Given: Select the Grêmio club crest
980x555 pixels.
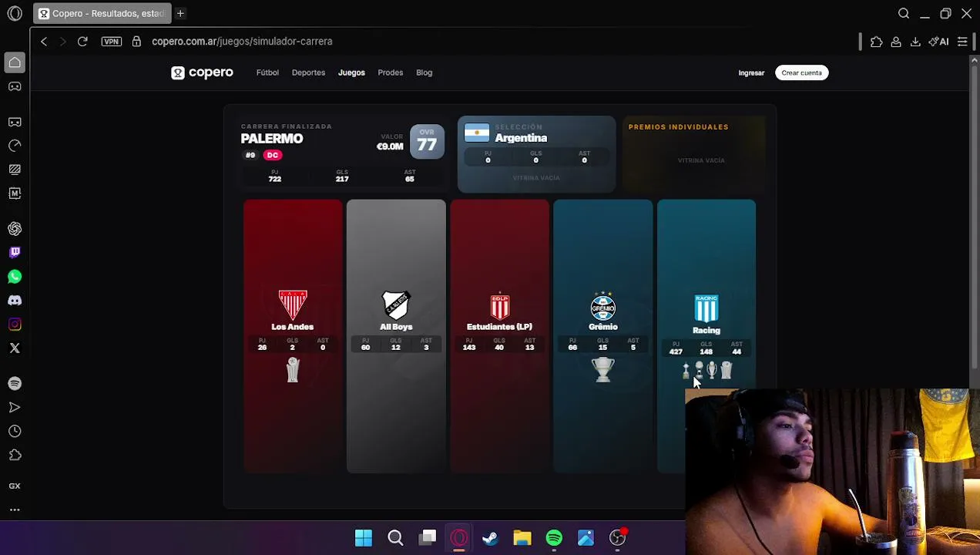Looking at the screenshot, I should (x=603, y=306).
